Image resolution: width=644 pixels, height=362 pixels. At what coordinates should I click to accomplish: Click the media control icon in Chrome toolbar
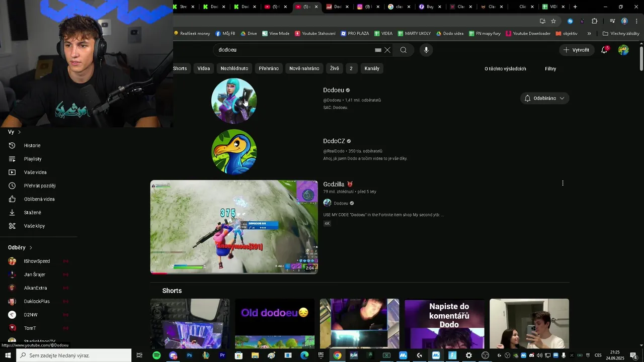pos(612,21)
